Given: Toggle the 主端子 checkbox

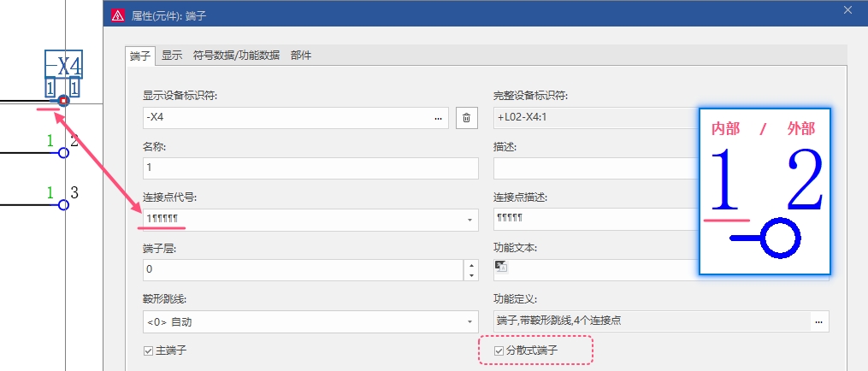Looking at the screenshot, I should tap(150, 350).
